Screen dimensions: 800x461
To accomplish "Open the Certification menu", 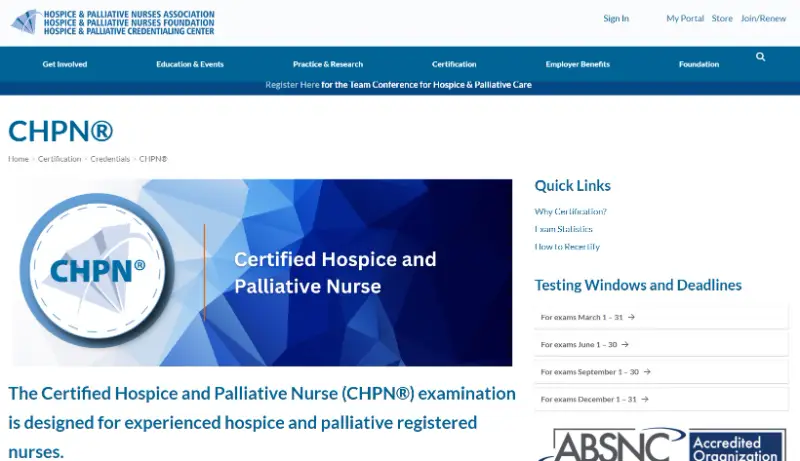I will point(454,64).
